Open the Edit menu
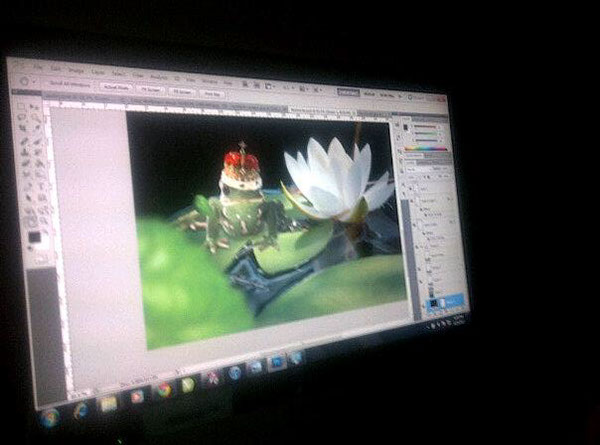600x445 pixels. point(56,68)
